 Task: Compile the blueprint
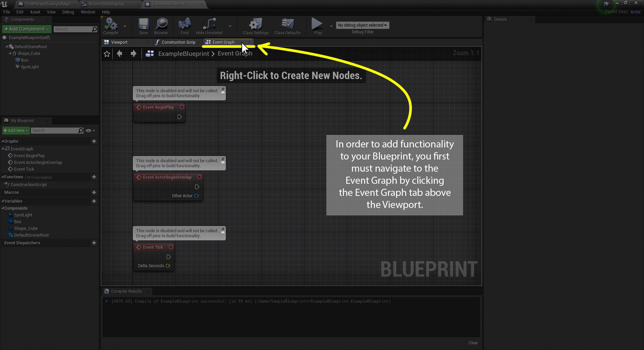click(110, 26)
